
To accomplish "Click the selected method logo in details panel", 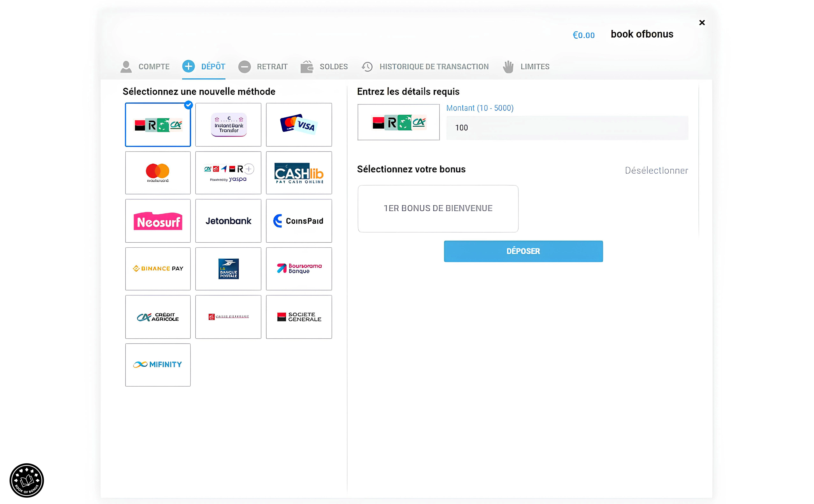I will [399, 122].
